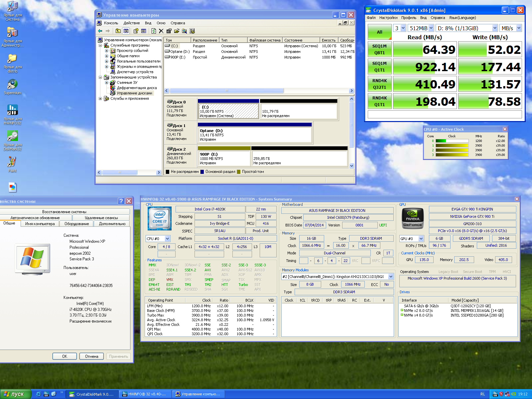Toggle the show/hide console tree button
The height and width of the screenshot is (399, 532).
126,31
